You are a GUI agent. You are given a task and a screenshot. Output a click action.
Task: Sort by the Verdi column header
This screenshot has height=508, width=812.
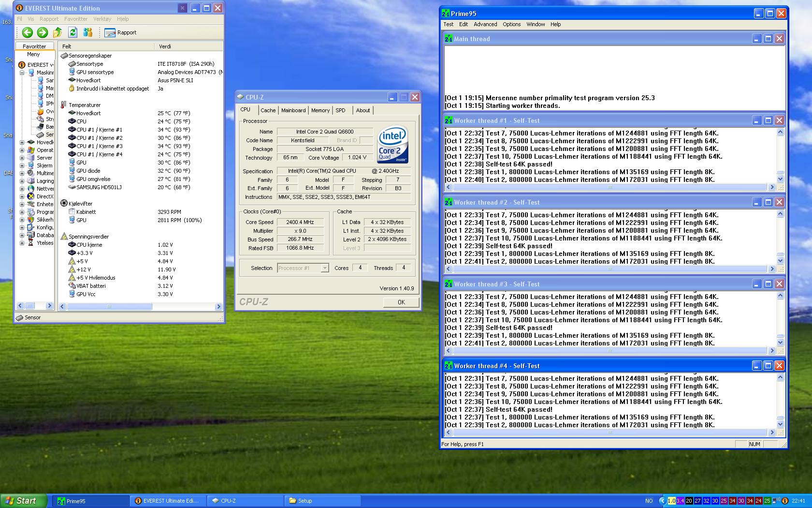[x=188, y=46]
